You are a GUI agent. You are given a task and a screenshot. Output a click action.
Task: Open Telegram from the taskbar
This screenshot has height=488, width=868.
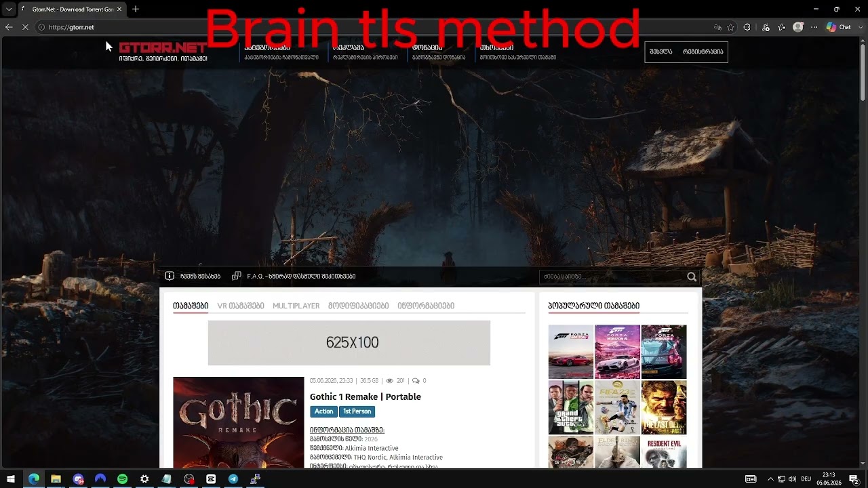233,479
